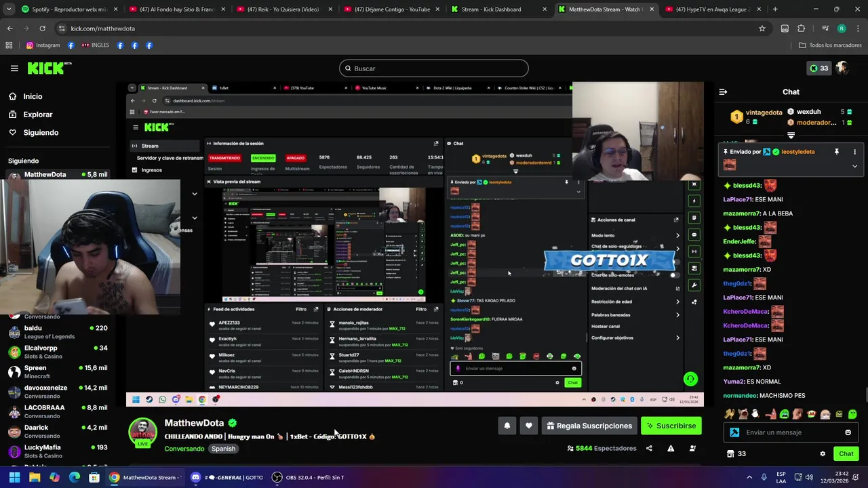Share the stream via share icon
The image size is (868, 488).
pyautogui.click(x=649, y=448)
